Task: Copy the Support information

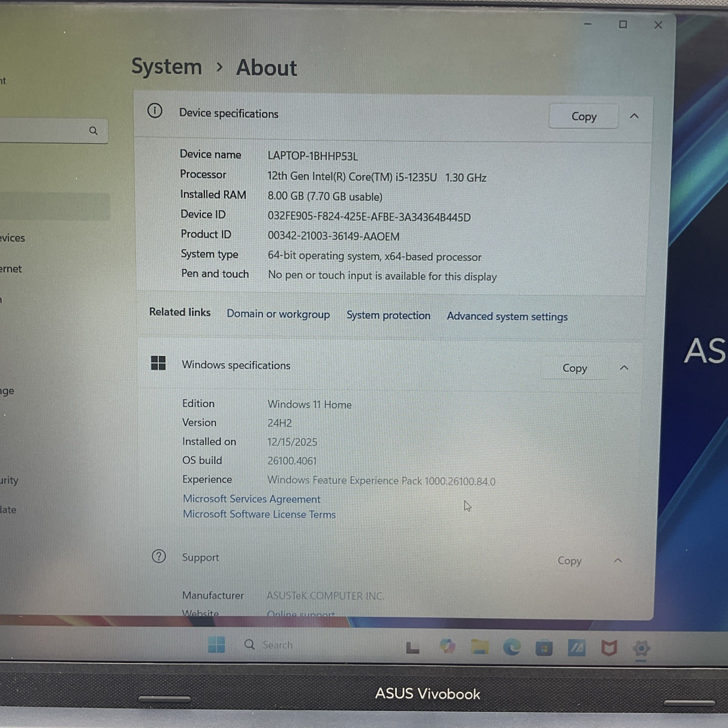Action: 570,561
